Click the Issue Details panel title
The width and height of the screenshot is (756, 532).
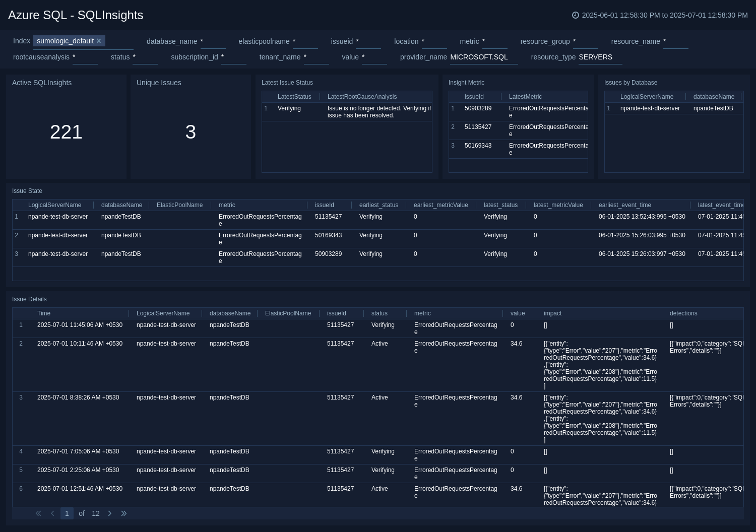point(29,299)
